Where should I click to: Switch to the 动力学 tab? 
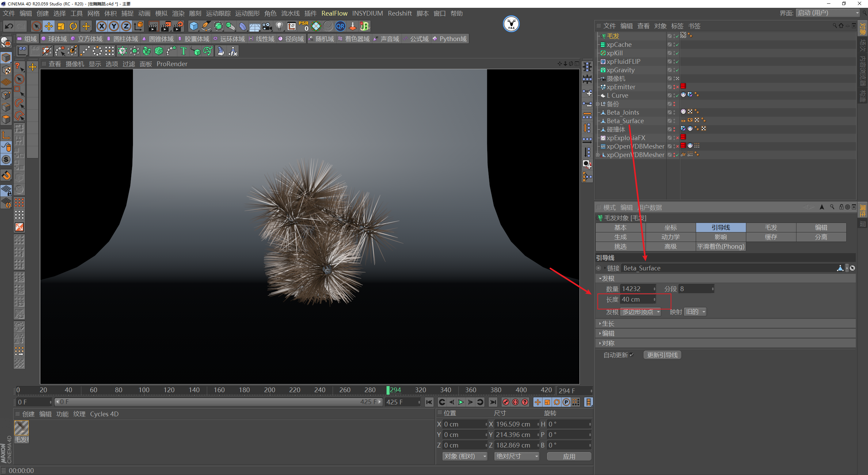tap(670, 237)
